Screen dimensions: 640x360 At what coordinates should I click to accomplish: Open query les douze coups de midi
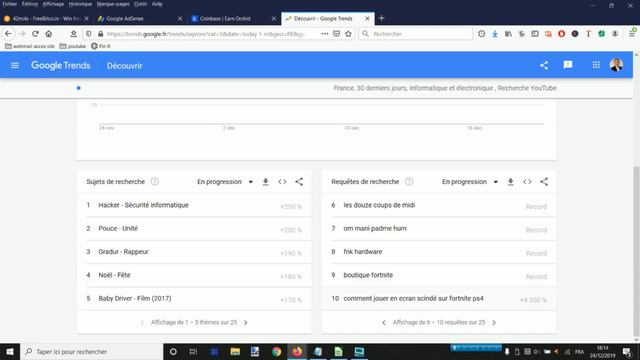click(x=379, y=205)
